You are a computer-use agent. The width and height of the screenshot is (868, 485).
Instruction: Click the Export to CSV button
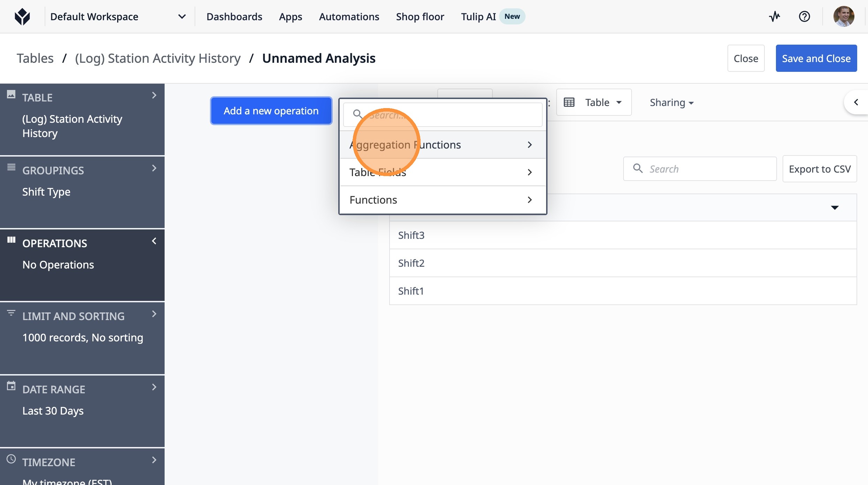click(819, 169)
